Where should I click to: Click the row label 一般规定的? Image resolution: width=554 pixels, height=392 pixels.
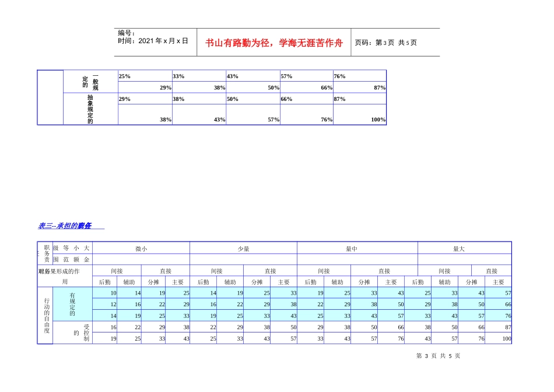90,82
